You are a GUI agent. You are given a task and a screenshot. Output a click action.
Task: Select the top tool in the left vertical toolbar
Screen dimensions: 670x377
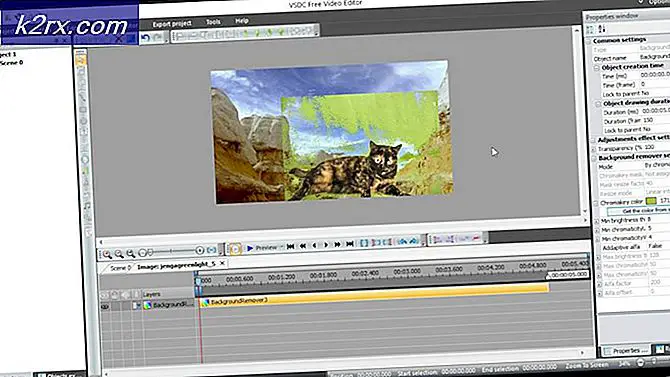click(80, 60)
